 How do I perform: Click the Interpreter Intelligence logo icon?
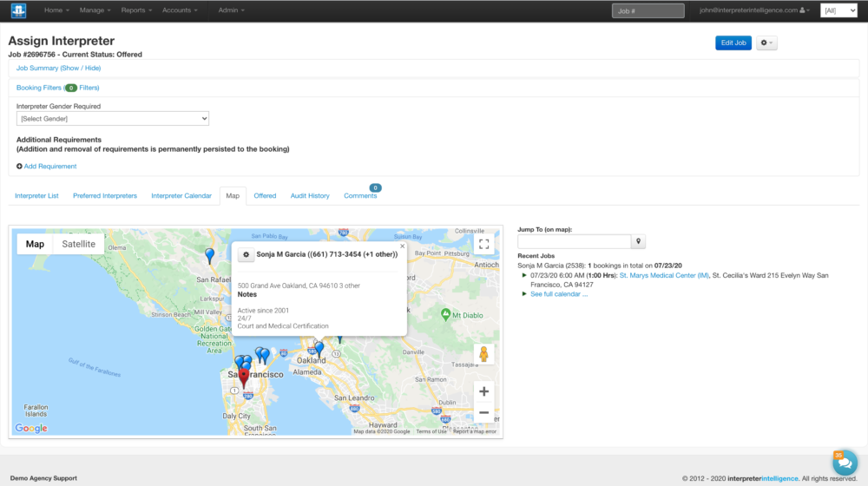coord(18,10)
